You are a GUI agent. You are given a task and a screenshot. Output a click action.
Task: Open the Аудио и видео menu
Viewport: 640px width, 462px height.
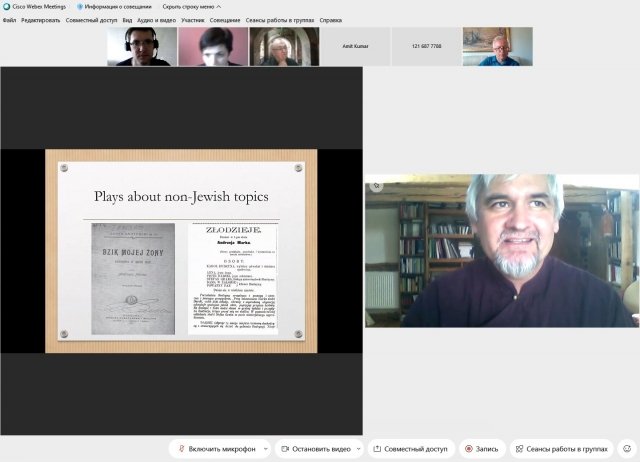click(x=156, y=20)
